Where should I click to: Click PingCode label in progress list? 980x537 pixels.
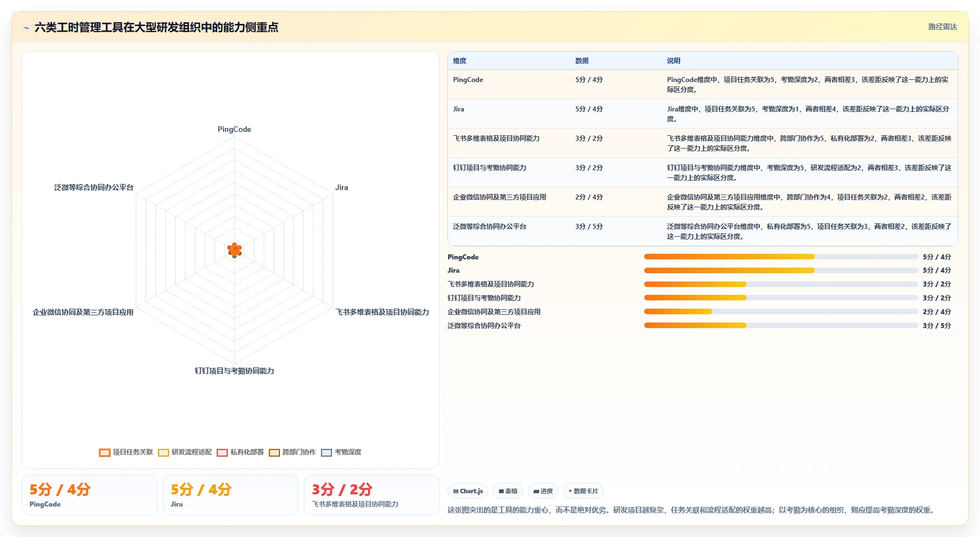pos(463,257)
